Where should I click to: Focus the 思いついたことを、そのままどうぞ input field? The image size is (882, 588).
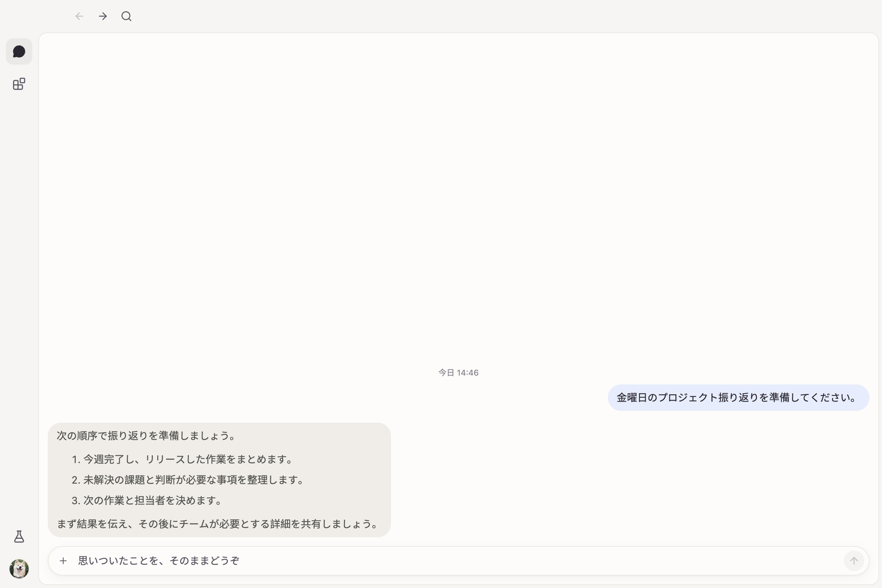pyautogui.click(x=458, y=561)
